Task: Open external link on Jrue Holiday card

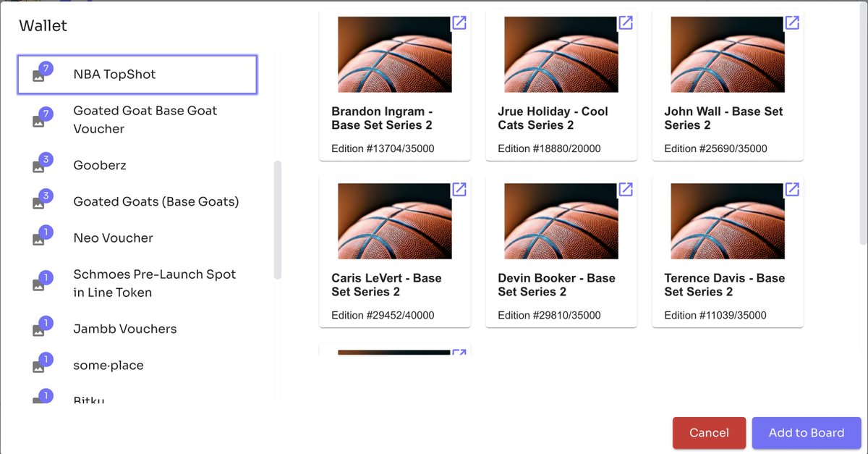Action: click(626, 22)
